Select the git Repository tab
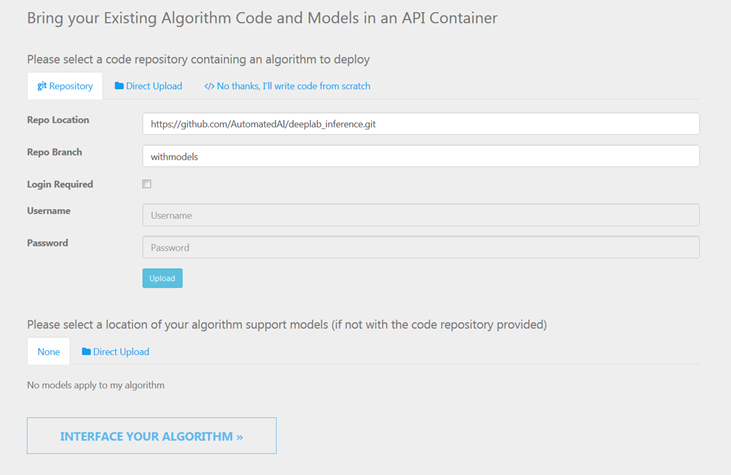This screenshot has width=731, height=475. [x=65, y=86]
